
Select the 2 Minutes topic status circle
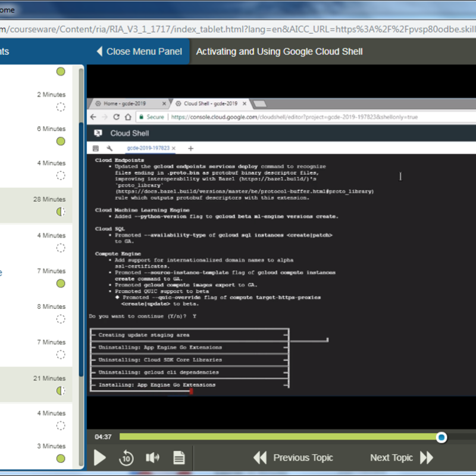(61, 107)
